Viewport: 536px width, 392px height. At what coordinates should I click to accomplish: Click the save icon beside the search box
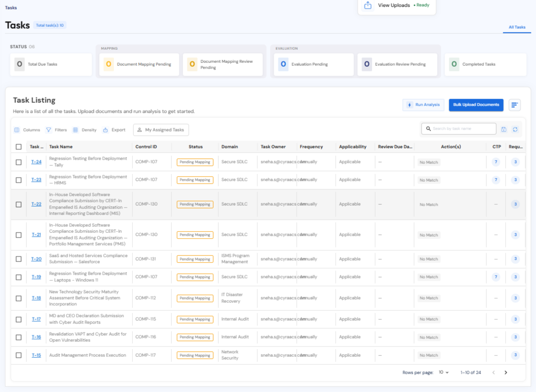coord(504,129)
